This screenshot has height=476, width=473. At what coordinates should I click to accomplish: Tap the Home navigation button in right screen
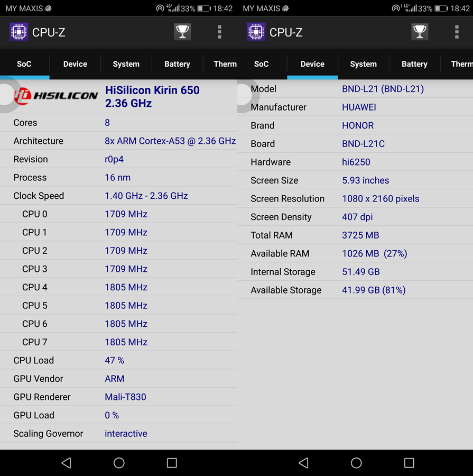tap(356, 463)
